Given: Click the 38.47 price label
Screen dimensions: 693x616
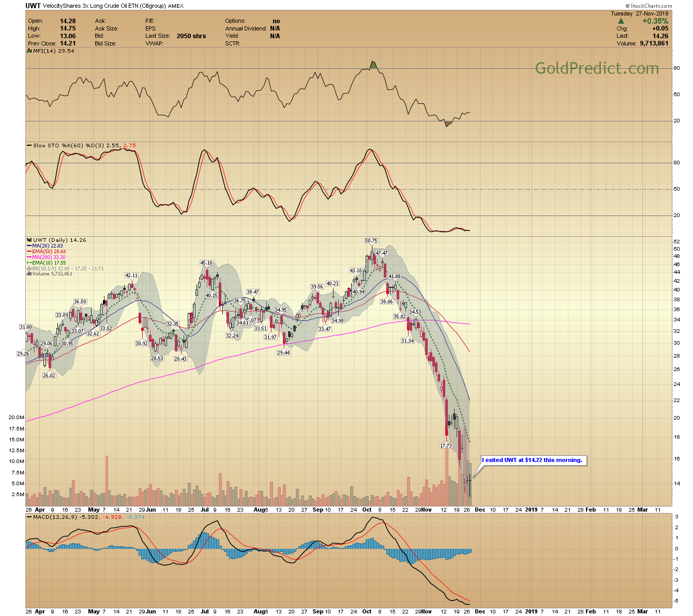Looking at the screenshot, I should (253, 292).
